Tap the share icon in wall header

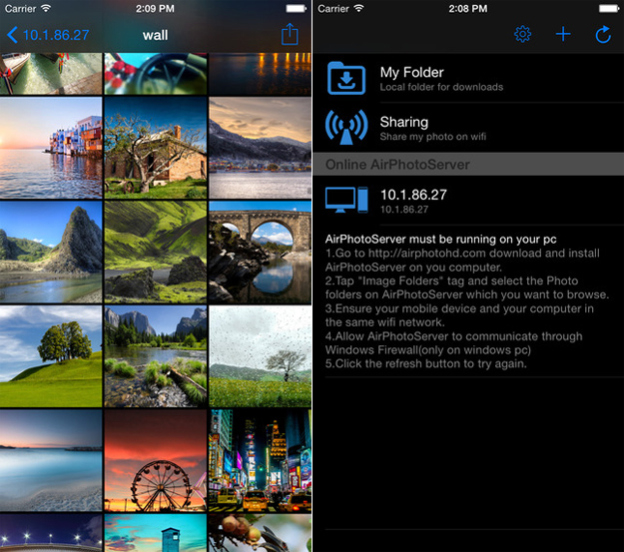coord(289,35)
